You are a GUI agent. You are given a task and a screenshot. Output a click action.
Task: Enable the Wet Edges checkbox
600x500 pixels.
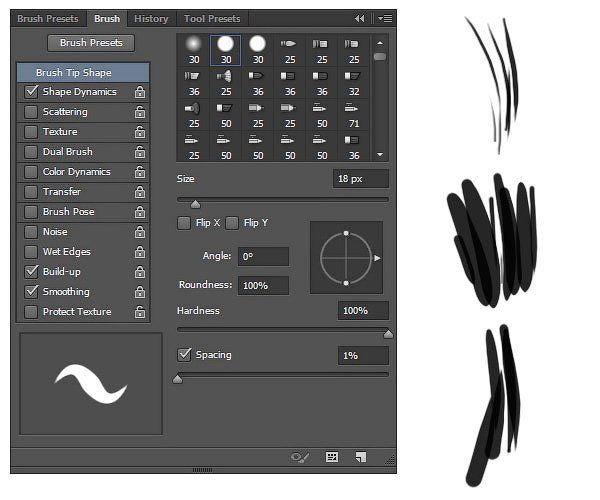31,252
